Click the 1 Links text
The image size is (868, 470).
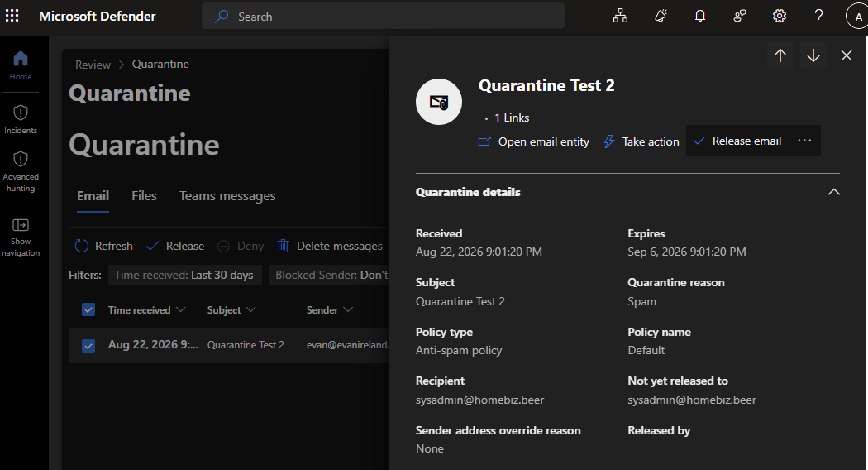pos(512,118)
